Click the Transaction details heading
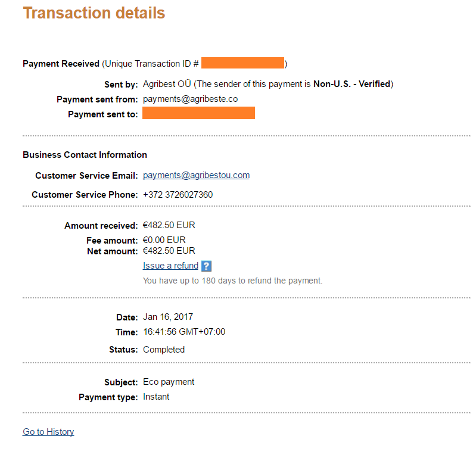Image resolution: width=476 pixels, height=461 pixels. 94,13
